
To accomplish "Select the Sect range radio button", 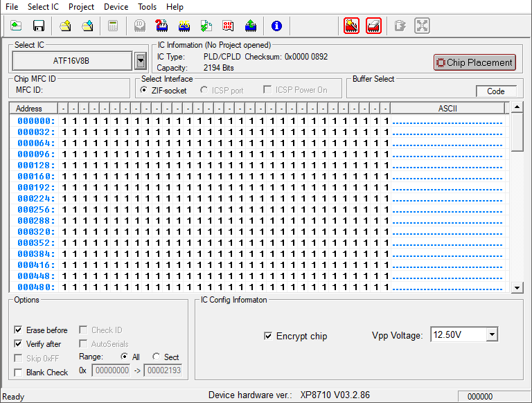I will click(157, 357).
